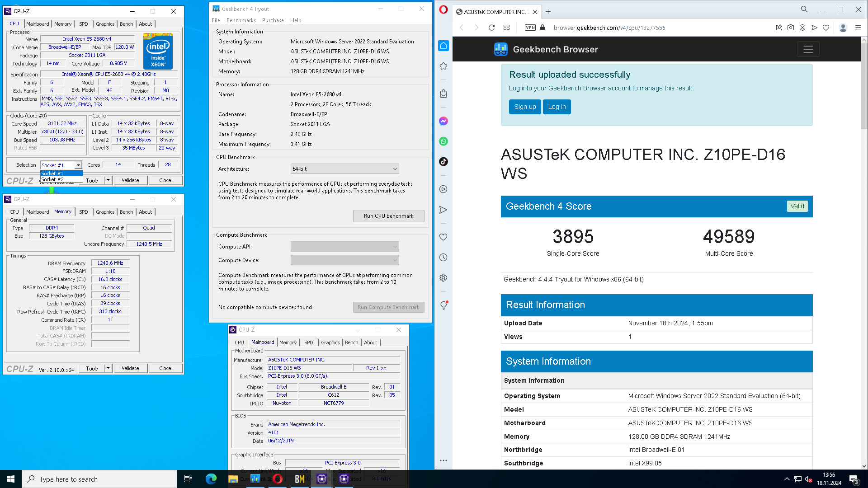Click Type here to search box
This screenshot has height=488, width=868.
(99, 479)
